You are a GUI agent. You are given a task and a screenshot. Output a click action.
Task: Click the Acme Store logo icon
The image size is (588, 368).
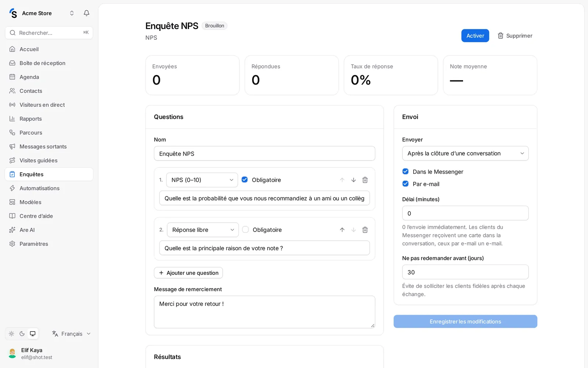pos(13,13)
